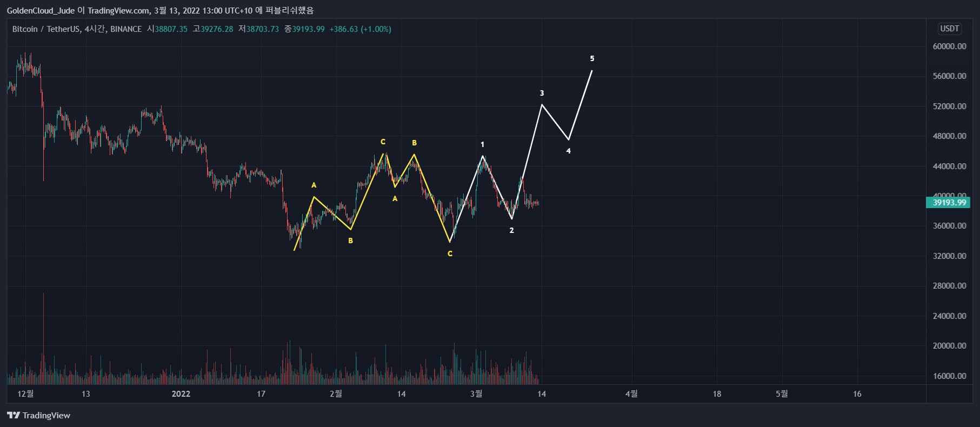Click the 60000.00 price axis label
The width and height of the screenshot is (980, 427).
coord(949,46)
